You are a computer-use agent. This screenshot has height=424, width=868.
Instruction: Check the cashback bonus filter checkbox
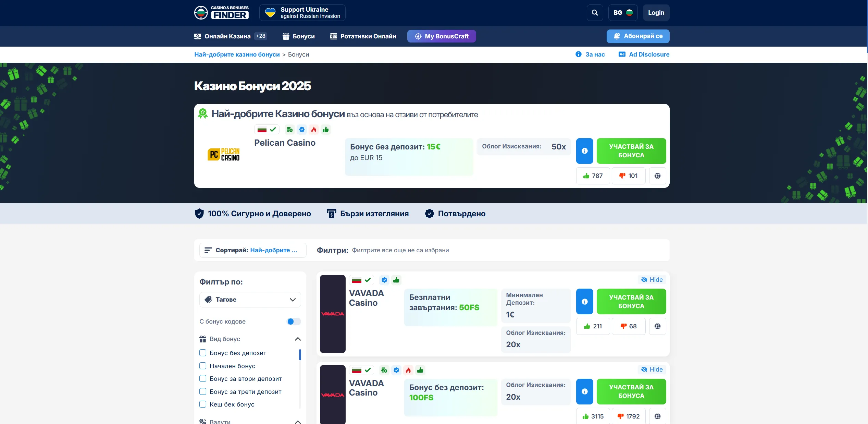(x=203, y=404)
